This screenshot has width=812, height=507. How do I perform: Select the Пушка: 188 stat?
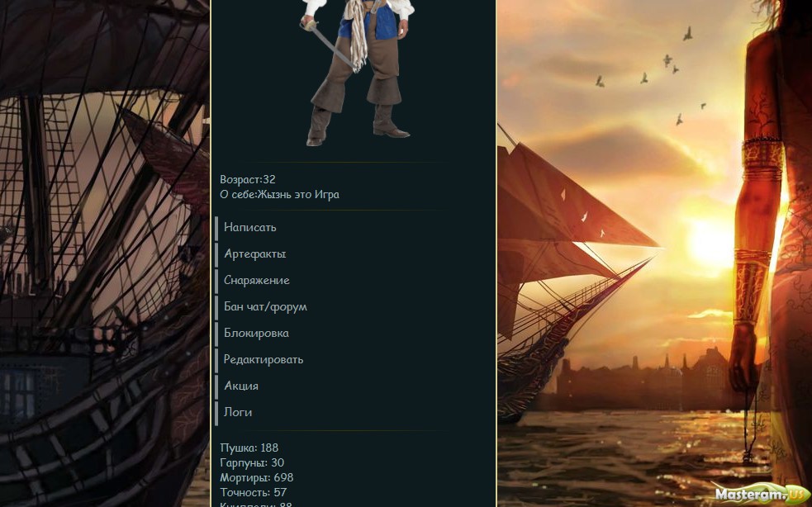click(249, 448)
